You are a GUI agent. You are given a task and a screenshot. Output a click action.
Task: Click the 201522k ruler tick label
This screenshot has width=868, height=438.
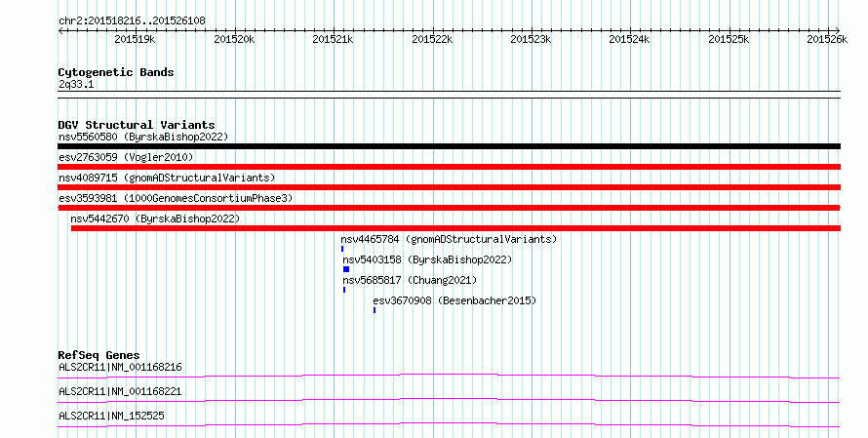[432, 39]
